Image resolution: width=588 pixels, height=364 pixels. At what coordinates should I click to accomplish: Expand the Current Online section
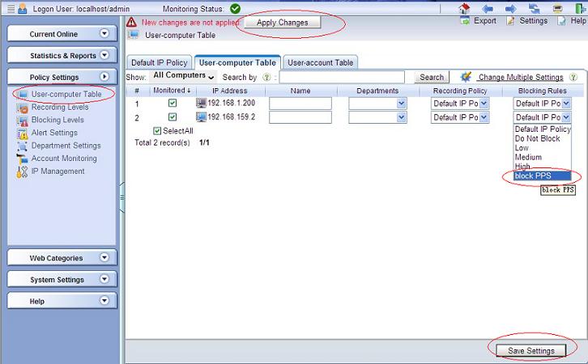(x=104, y=34)
